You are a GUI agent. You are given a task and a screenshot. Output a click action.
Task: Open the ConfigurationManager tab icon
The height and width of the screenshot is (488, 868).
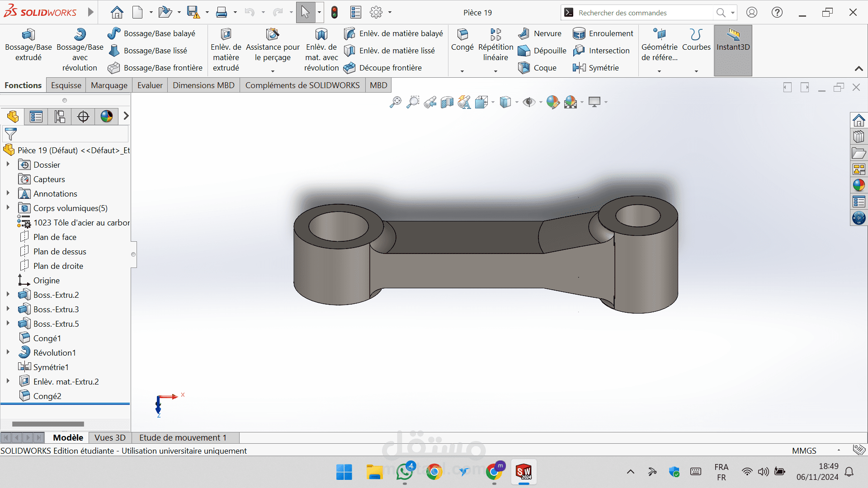[60, 117]
